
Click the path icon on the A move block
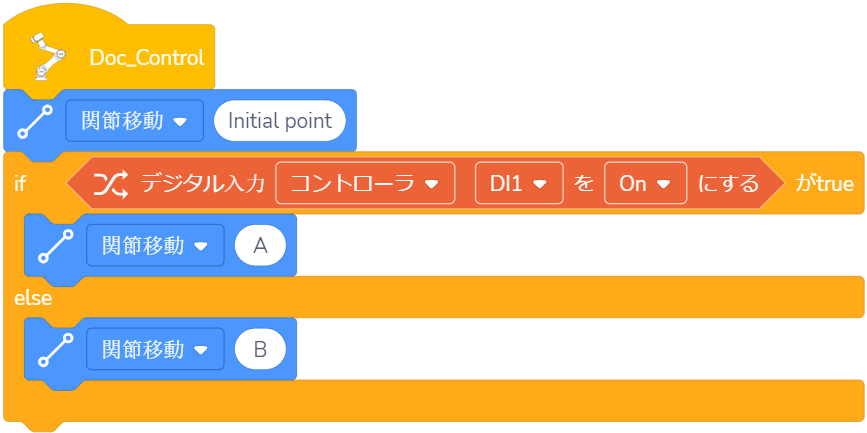pos(56,246)
